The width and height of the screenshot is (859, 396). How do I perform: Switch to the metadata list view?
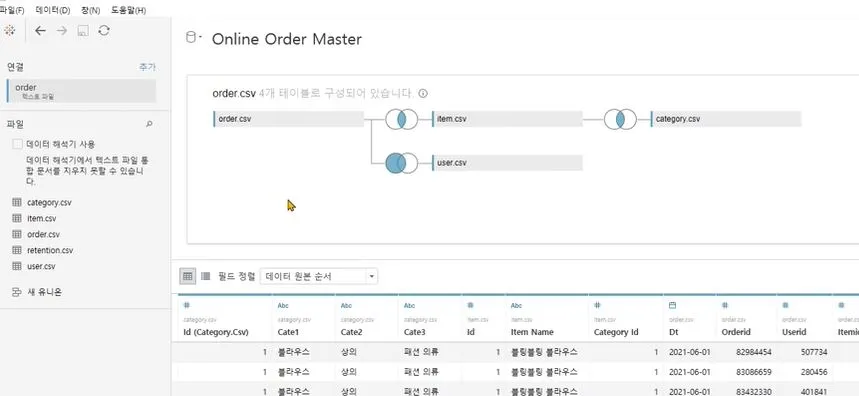(205, 277)
